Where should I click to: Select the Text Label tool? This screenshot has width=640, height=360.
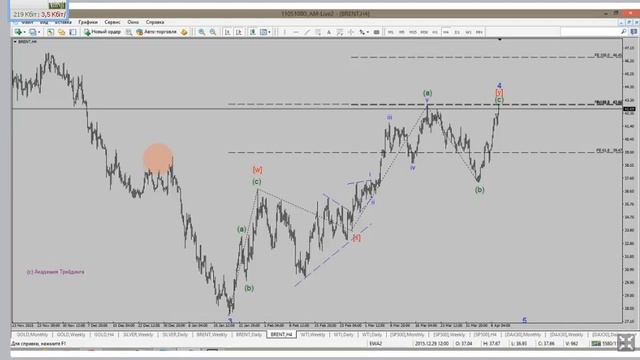point(340,32)
